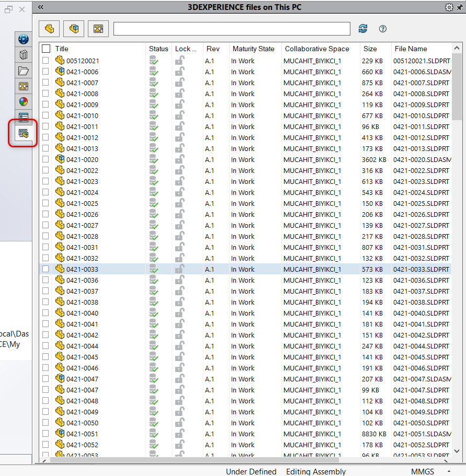Open panel settings gear icon

[449, 7]
